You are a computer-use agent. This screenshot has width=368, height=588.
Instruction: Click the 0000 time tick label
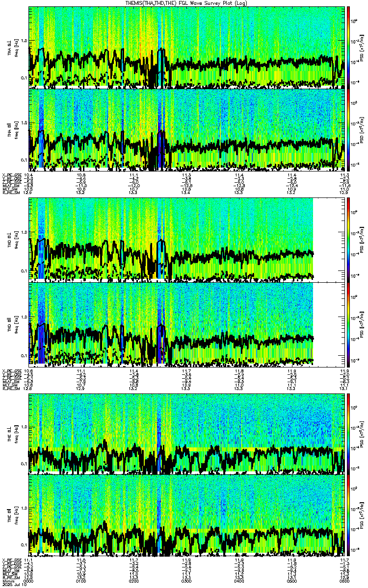(29, 581)
